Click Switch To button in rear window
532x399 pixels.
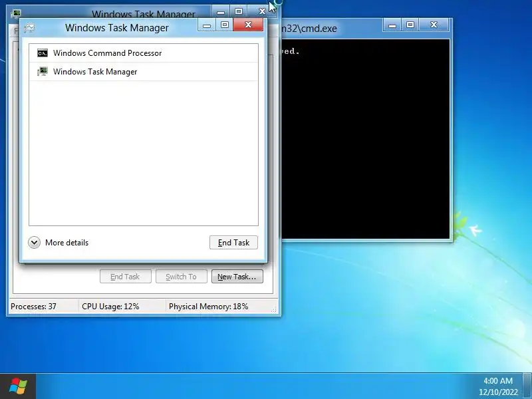[x=181, y=277]
